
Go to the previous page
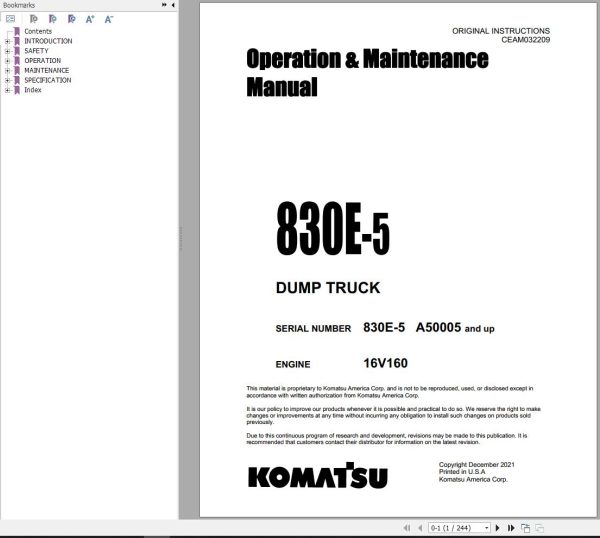pyautogui.click(x=420, y=528)
